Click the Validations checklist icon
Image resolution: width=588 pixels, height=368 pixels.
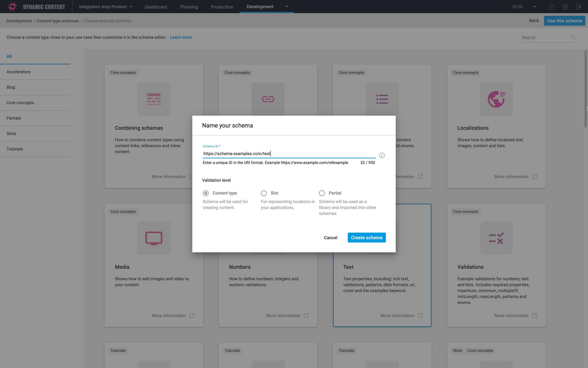pos(496,238)
